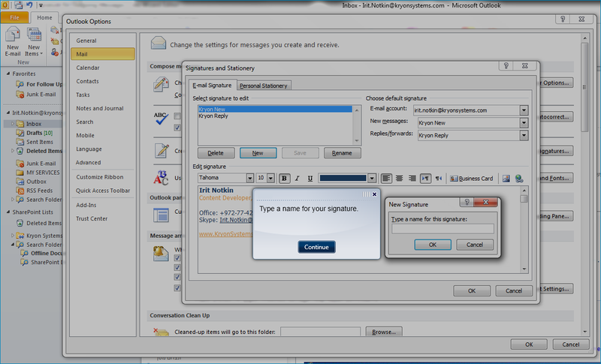Close the tutorial tooltip
The width and height of the screenshot is (601, 364).
click(374, 194)
